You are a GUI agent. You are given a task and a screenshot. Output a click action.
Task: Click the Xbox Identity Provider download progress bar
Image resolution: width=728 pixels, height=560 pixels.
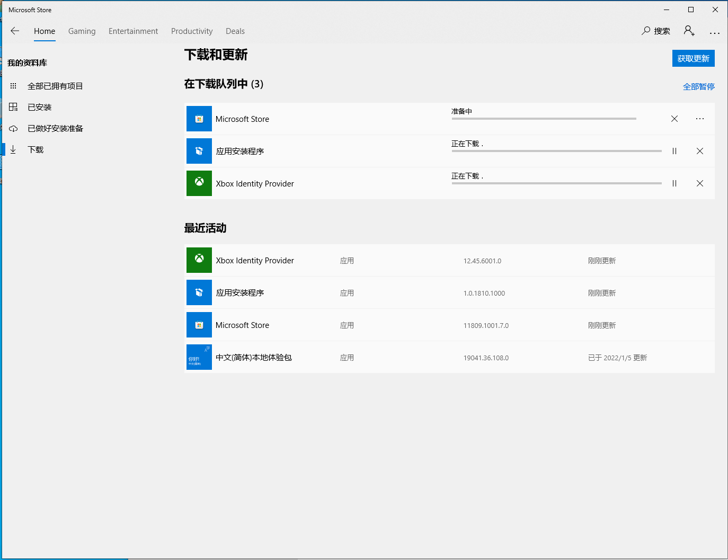(556, 183)
